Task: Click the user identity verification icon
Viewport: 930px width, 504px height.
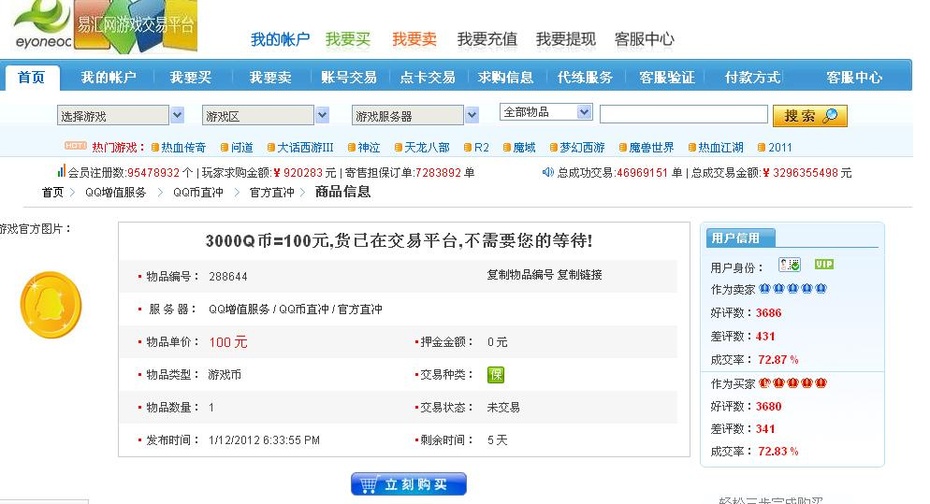Action: (790, 265)
